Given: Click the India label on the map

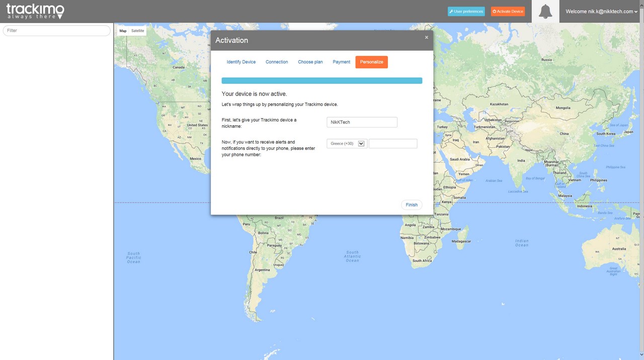Looking at the screenshot, I should click(x=521, y=161).
